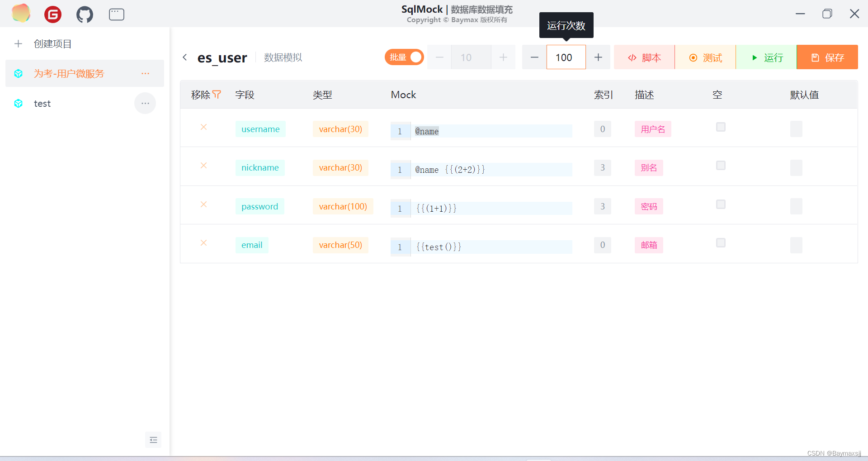868x461 pixels.
Task: Open the more options menu for test
Action: tap(145, 104)
